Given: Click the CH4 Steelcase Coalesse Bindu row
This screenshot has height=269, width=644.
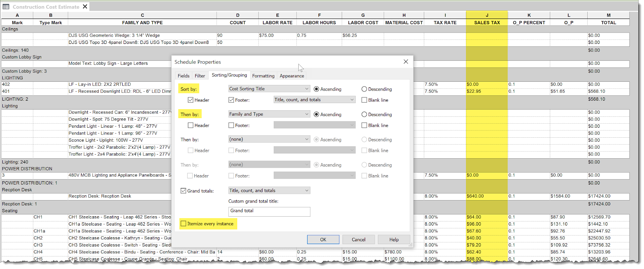Looking at the screenshot, I should point(316,252).
